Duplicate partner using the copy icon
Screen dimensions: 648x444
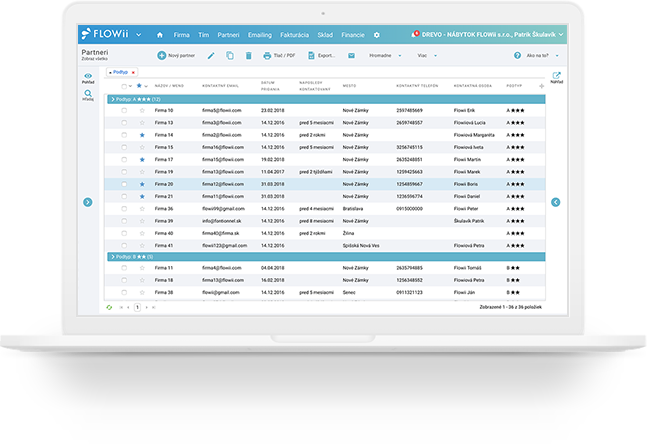[x=230, y=55]
